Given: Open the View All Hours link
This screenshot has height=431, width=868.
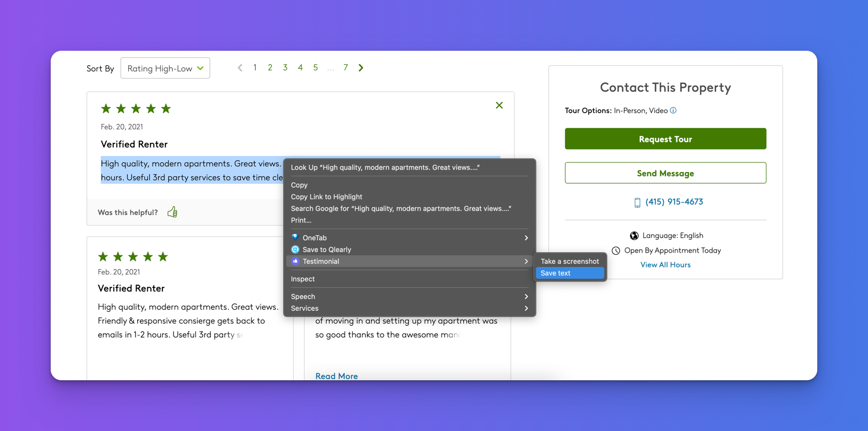Looking at the screenshot, I should [665, 265].
